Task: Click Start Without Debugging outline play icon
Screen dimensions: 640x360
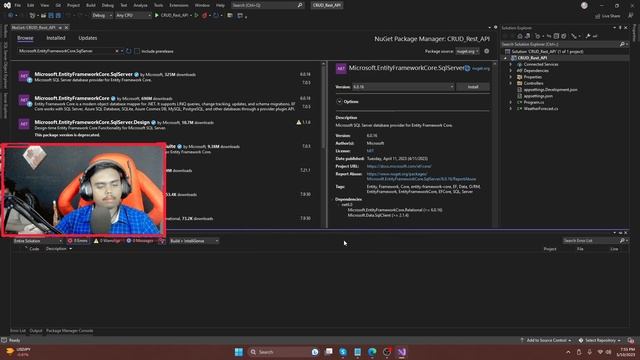Action: (196, 15)
